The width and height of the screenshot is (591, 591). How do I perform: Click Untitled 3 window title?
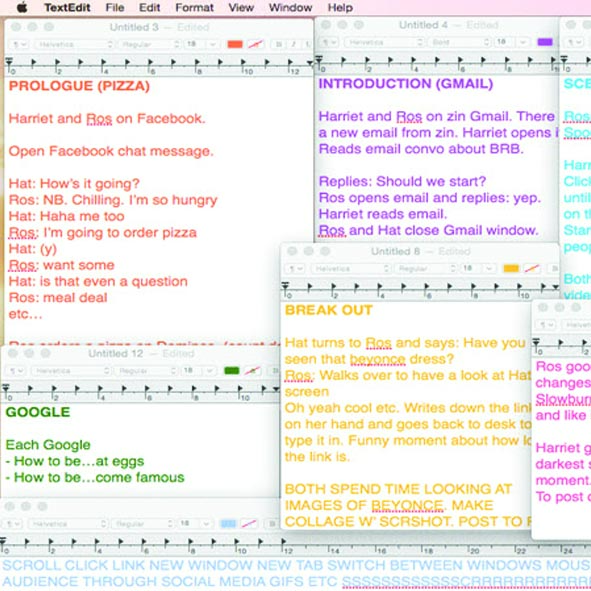click(x=134, y=27)
